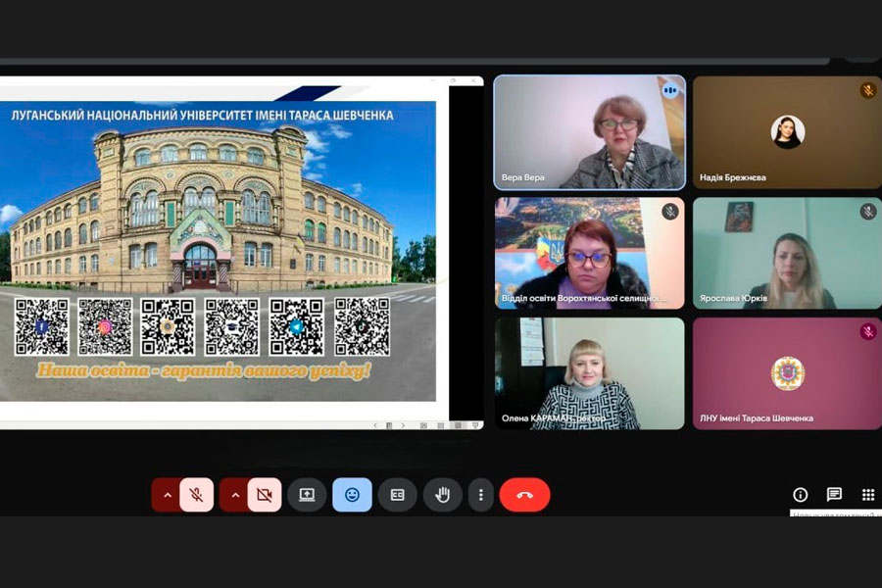Click the TikTok QR code on slide
The image size is (882, 588).
(x=363, y=327)
